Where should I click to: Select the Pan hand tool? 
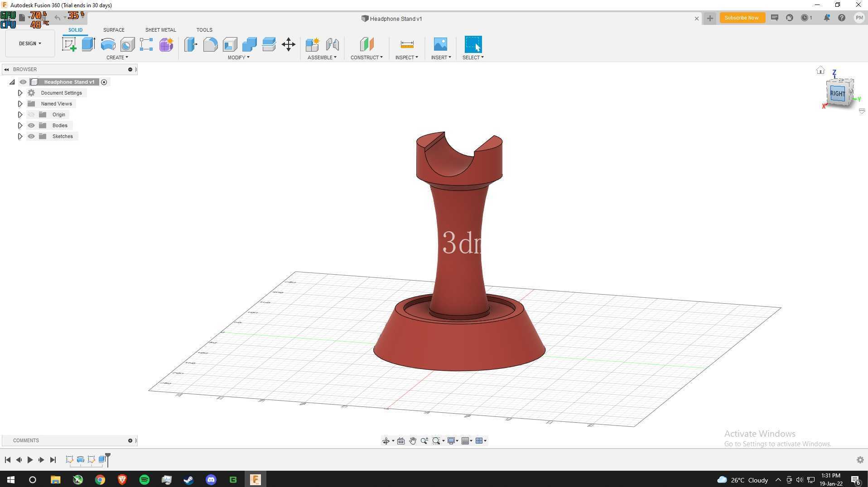413,441
